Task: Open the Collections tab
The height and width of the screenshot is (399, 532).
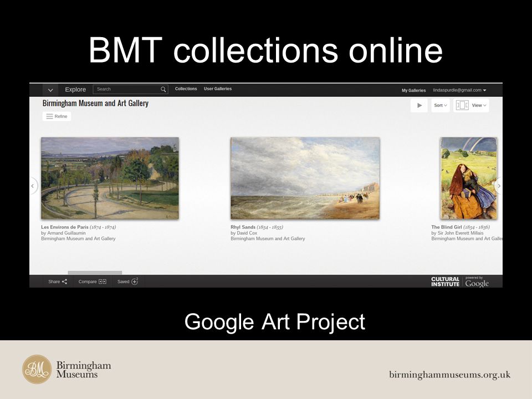Action: (186, 89)
